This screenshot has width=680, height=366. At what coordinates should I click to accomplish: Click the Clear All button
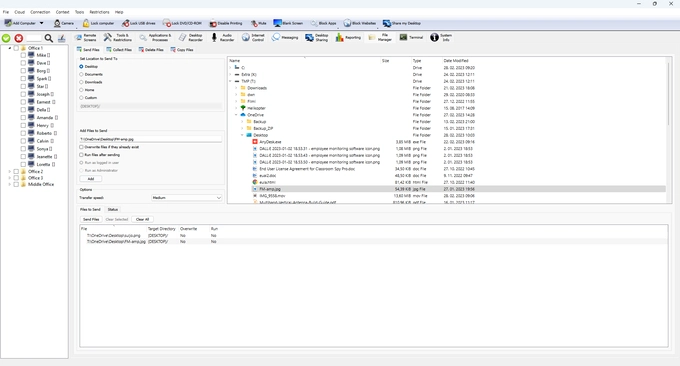pos(142,219)
